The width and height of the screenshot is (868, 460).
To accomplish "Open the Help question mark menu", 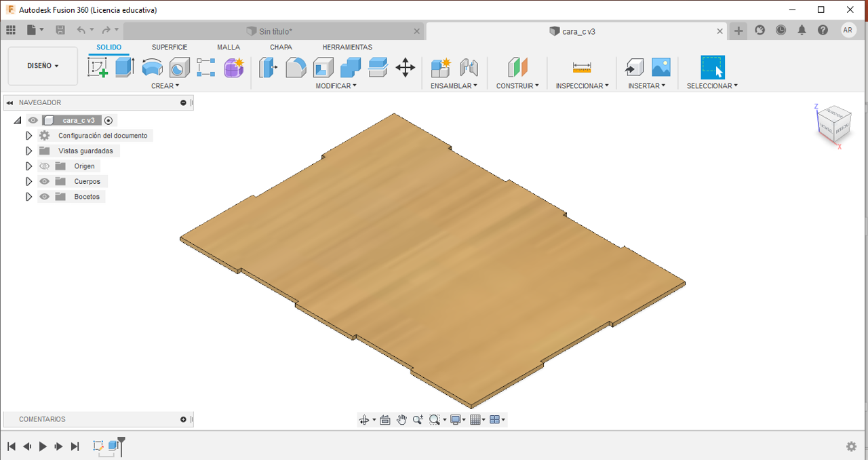I will [823, 30].
